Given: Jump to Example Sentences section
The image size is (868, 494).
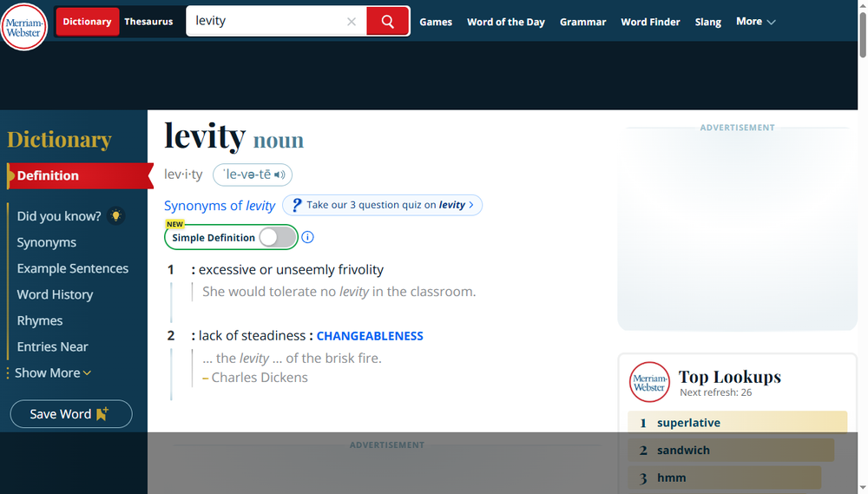Looking at the screenshot, I should [73, 268].
